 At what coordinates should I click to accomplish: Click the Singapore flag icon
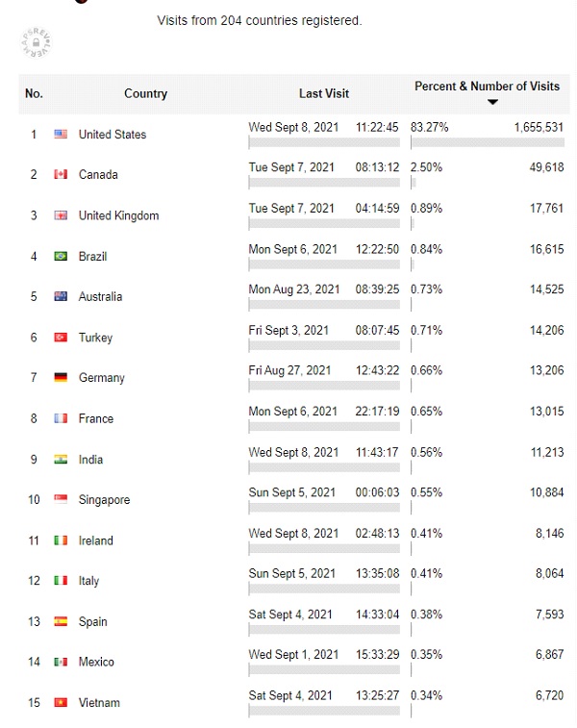pos(61,499)
